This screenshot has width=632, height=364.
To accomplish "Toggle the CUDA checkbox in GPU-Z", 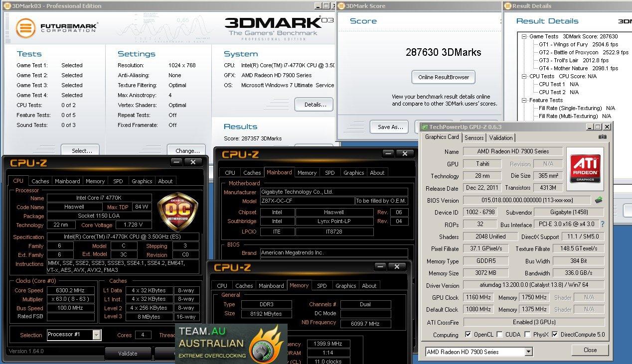I will tap(501, 335).
